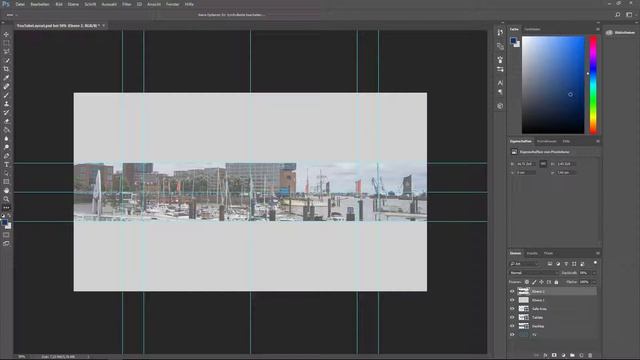Click the lock image pixels brush icon

point(534,282)
